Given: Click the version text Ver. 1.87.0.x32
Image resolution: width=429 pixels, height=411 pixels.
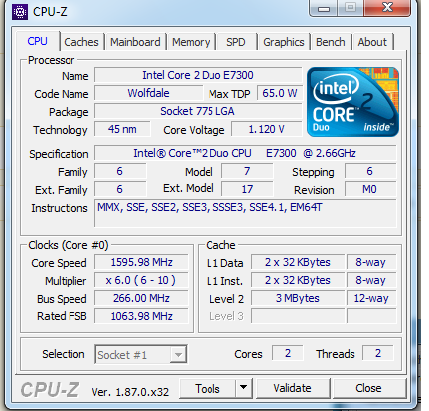Looking at the screenshot, I should point(130,392).
